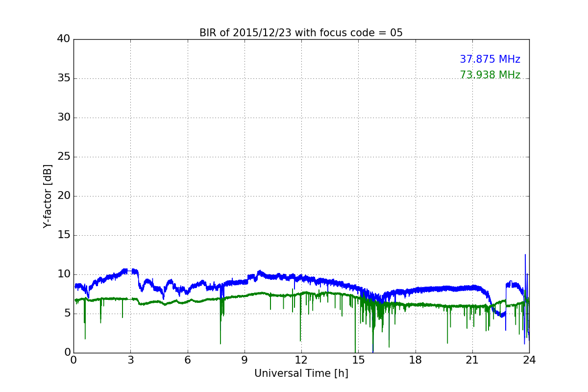Click the x-axis tick label '18'
The image size is (588, 392).
(x=415, y=360)
